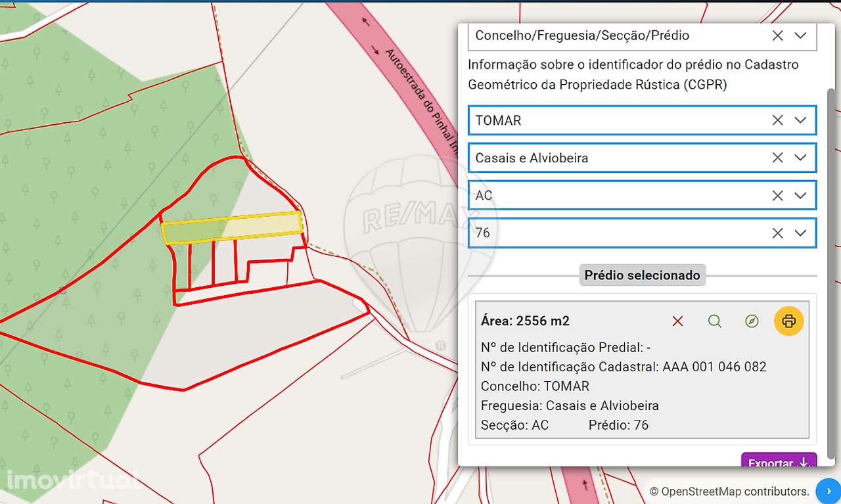
Task: Expand the Concelho/Freguesia/Secção/Prédio dropdown
Action: [x=800, y=35]
